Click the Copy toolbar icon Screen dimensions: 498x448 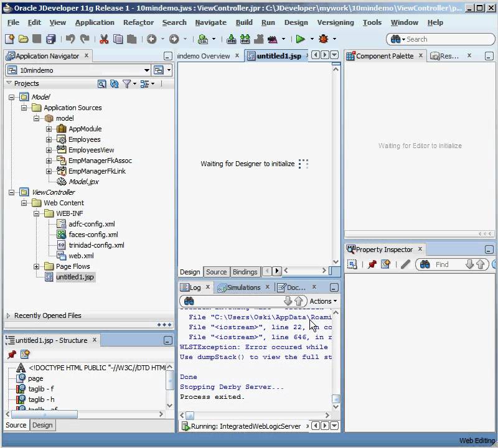click(x=118, y=39)
